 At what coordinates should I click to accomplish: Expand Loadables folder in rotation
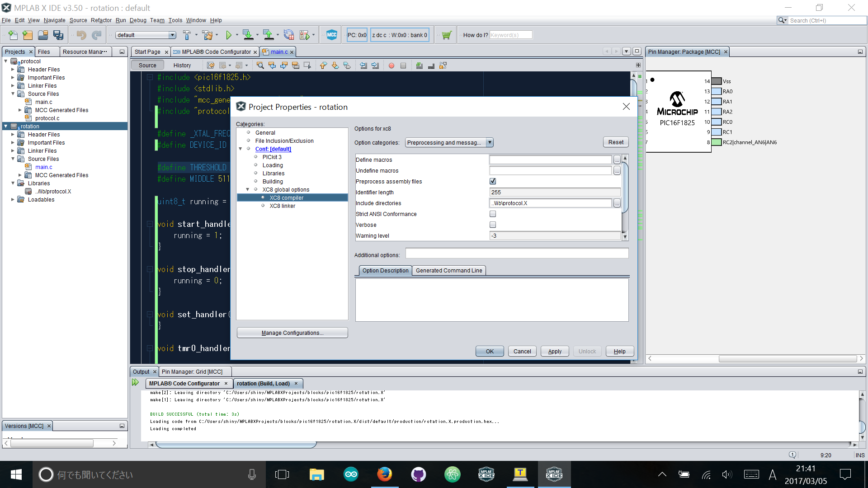[x=13, y=199]
